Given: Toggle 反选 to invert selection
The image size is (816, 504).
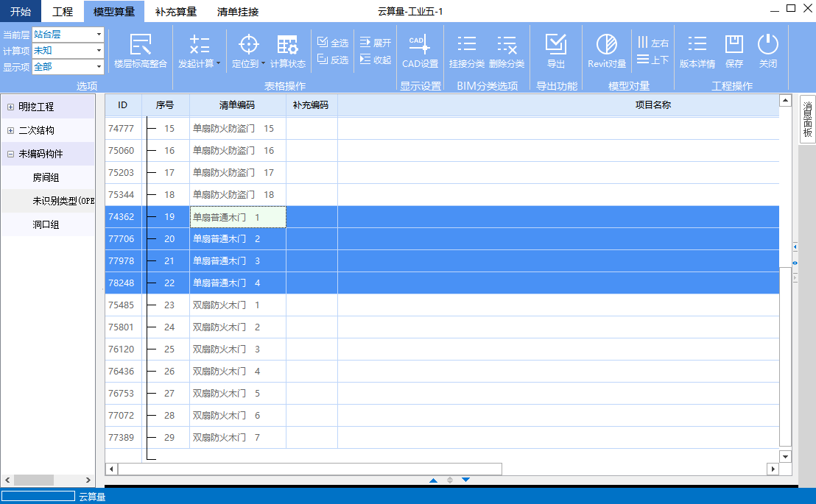Looking at the screenshot, I should click(x=333, y=60).
